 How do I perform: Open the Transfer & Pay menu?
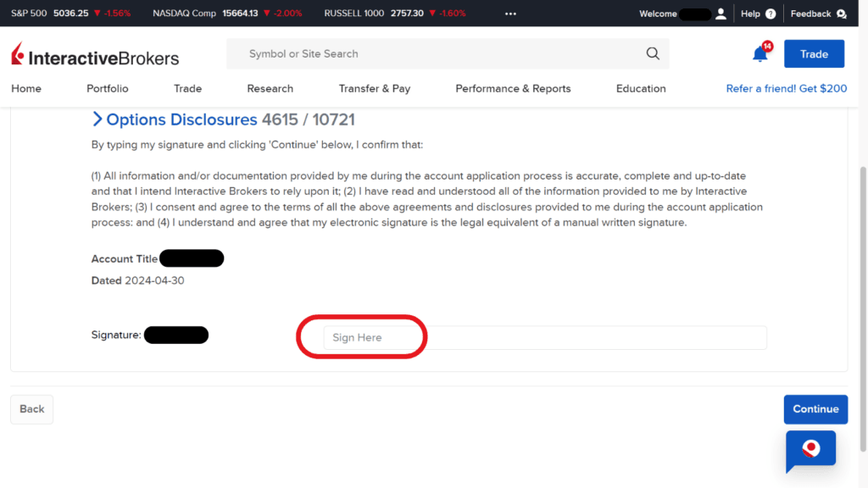point(374,88)
